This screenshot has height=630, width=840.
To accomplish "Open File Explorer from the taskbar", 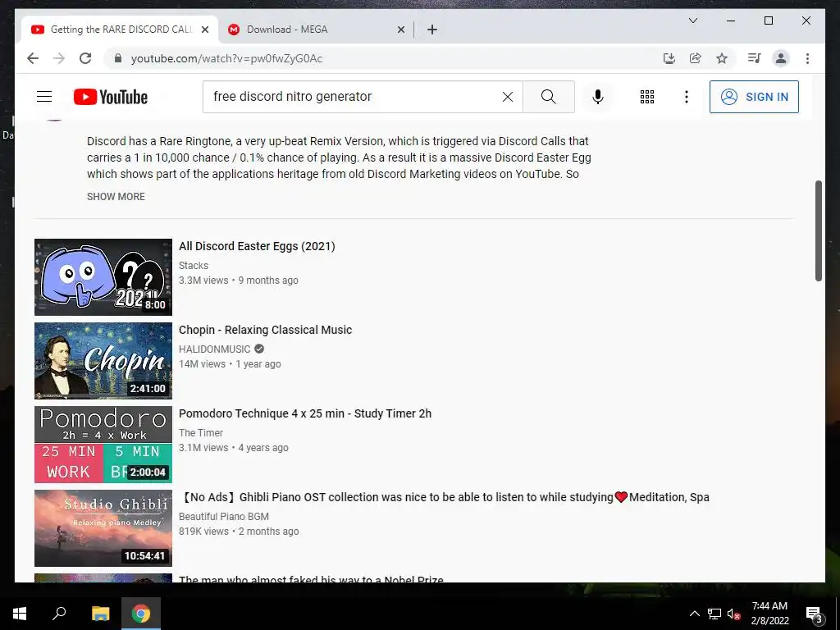I will coord(100,614).
